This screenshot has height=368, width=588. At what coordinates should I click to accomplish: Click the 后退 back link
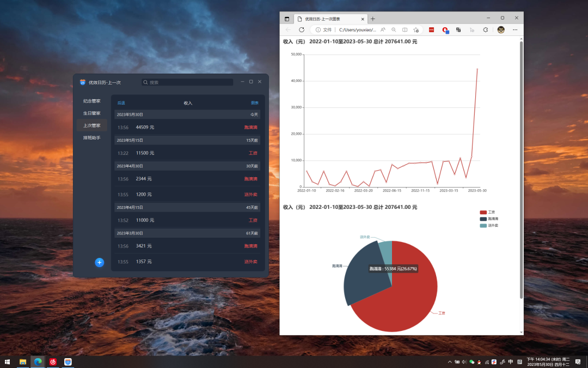[x=121, y=103]
